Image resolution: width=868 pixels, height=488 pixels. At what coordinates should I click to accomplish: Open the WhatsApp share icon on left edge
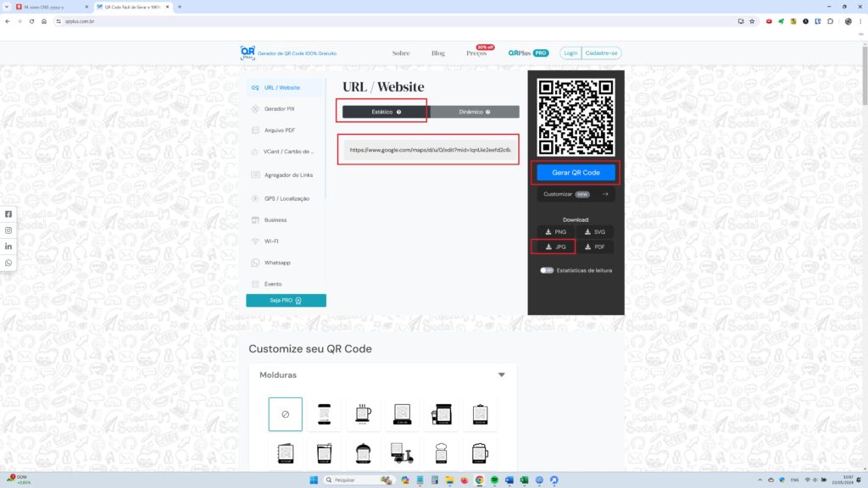8,263
